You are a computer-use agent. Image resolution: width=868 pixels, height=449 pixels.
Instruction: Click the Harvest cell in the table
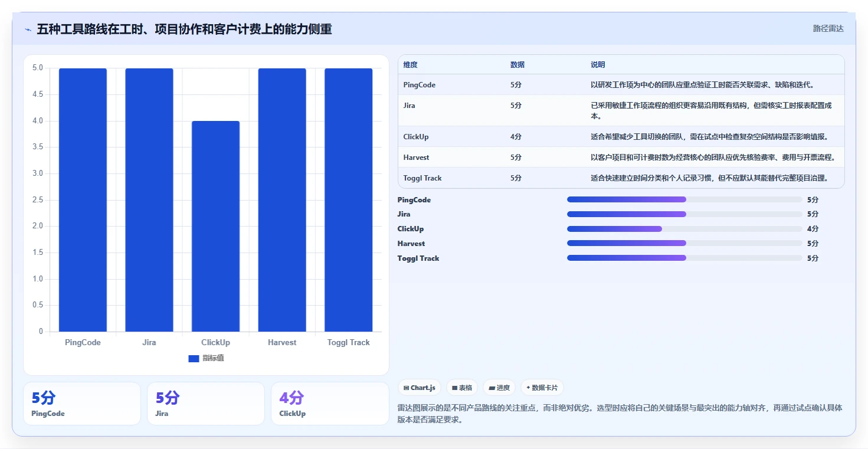pyautogui.click(x=416, y=158)
